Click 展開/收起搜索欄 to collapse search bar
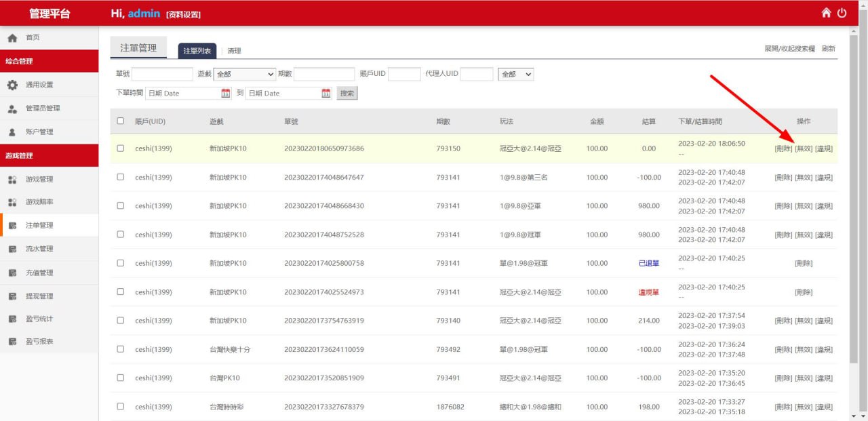This screenshot has width=868, height=421. point(789,49)
